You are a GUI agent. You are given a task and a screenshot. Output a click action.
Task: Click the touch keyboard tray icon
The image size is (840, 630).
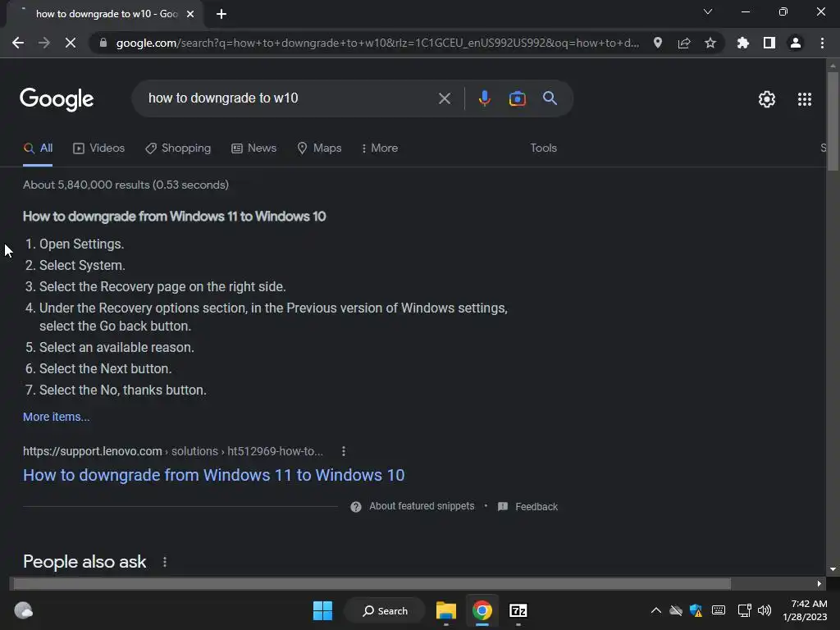click(x=719, y=610)
